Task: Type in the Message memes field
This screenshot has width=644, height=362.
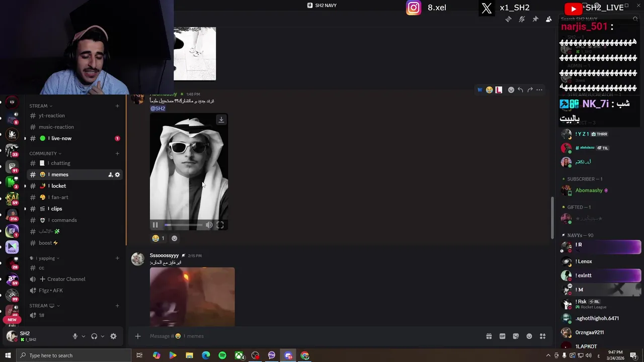Action: (312, 336)
